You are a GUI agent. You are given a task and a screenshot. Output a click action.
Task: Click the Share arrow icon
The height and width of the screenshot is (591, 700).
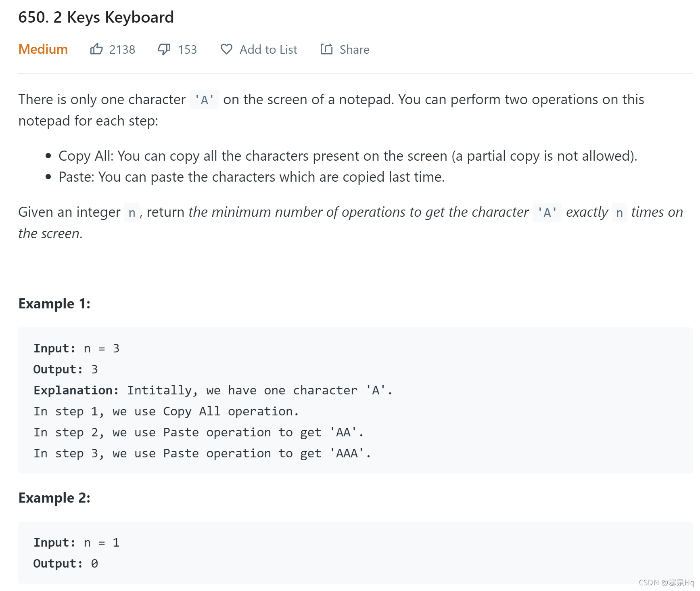point(326,49)
